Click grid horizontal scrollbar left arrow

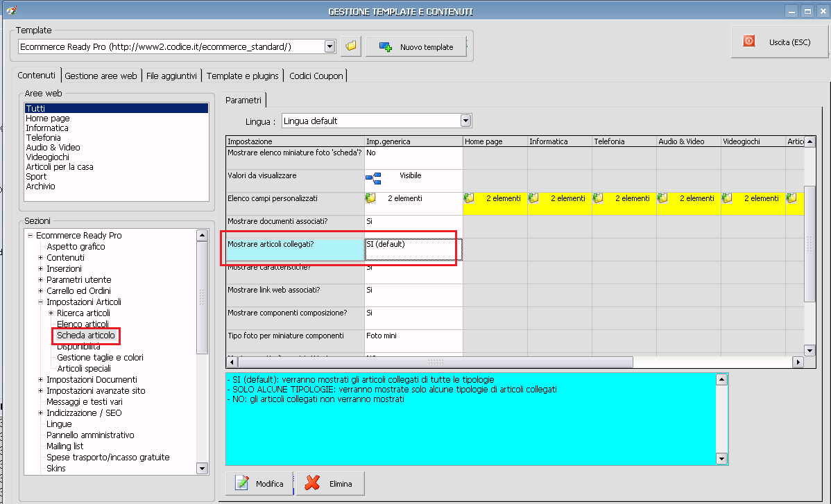click(x=232, y=362)
